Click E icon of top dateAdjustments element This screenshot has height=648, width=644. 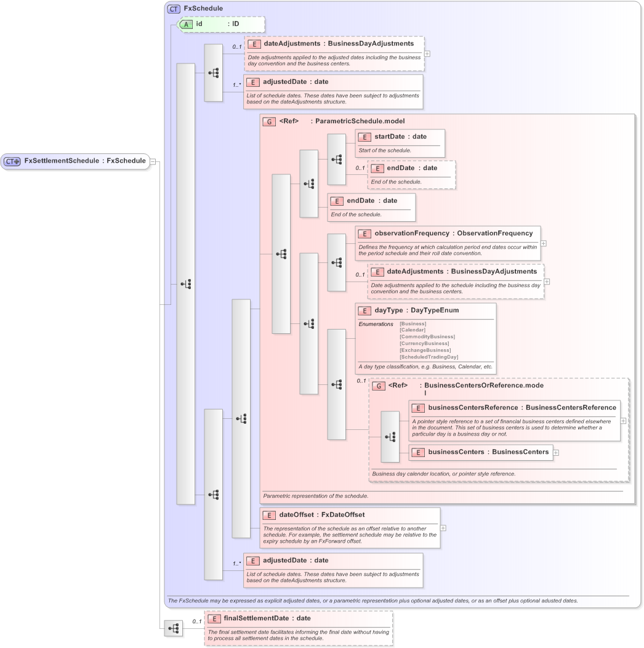[254, 44]
